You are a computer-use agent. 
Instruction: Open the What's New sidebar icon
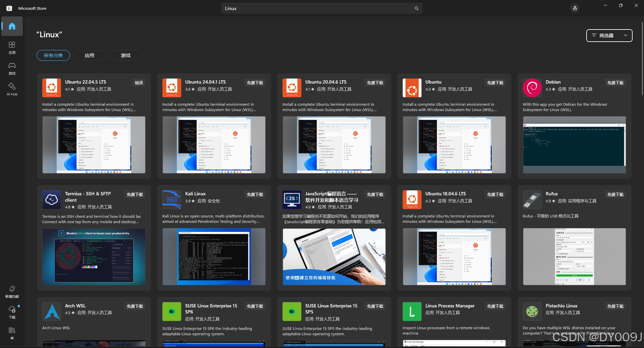click(x=12, y=292)
